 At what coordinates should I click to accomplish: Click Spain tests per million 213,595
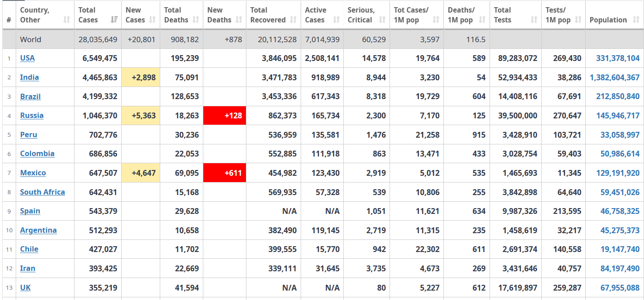(567, 211)
